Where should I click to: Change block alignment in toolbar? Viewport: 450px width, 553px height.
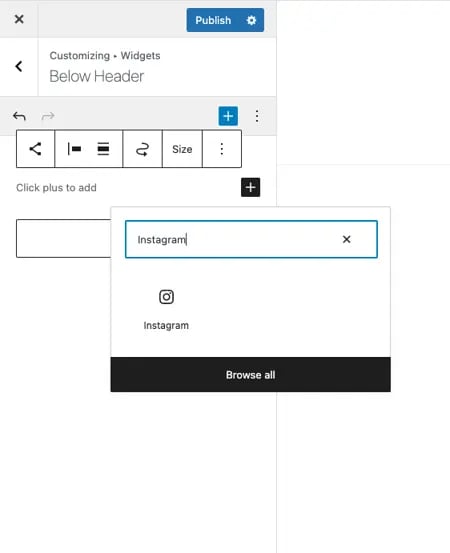tap(103, 149)
